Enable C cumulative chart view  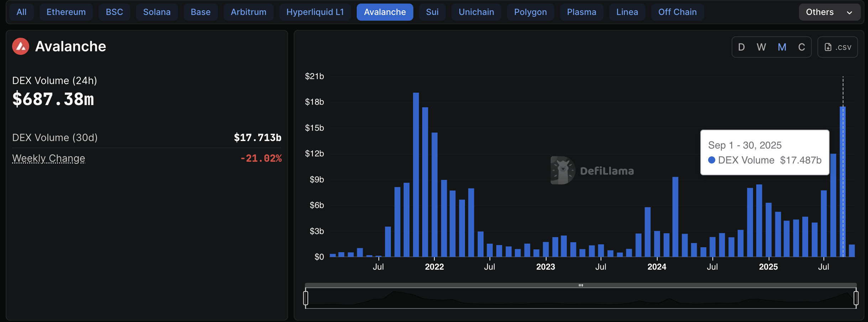[x=801, y=47]
